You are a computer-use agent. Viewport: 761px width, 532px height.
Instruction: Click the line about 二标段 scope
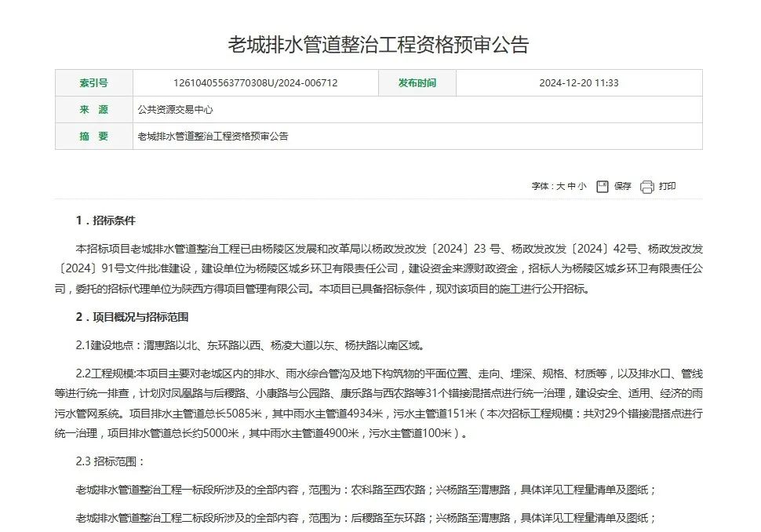(366, 518)
